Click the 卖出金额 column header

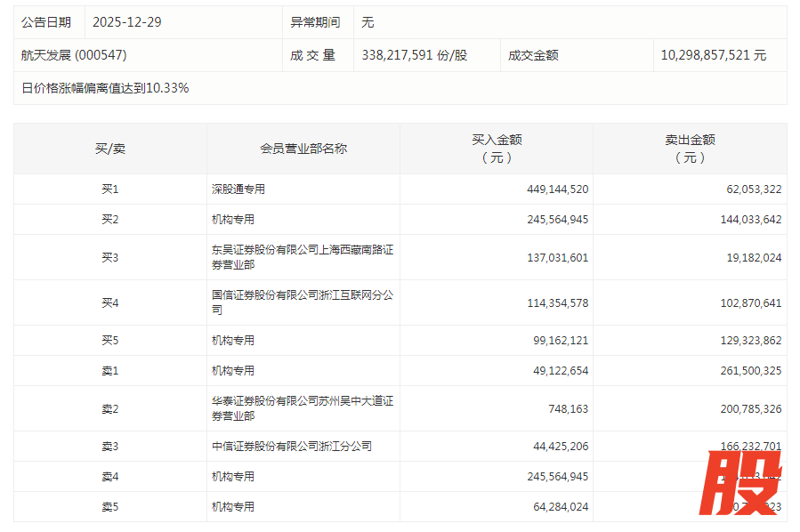(690, 149)
